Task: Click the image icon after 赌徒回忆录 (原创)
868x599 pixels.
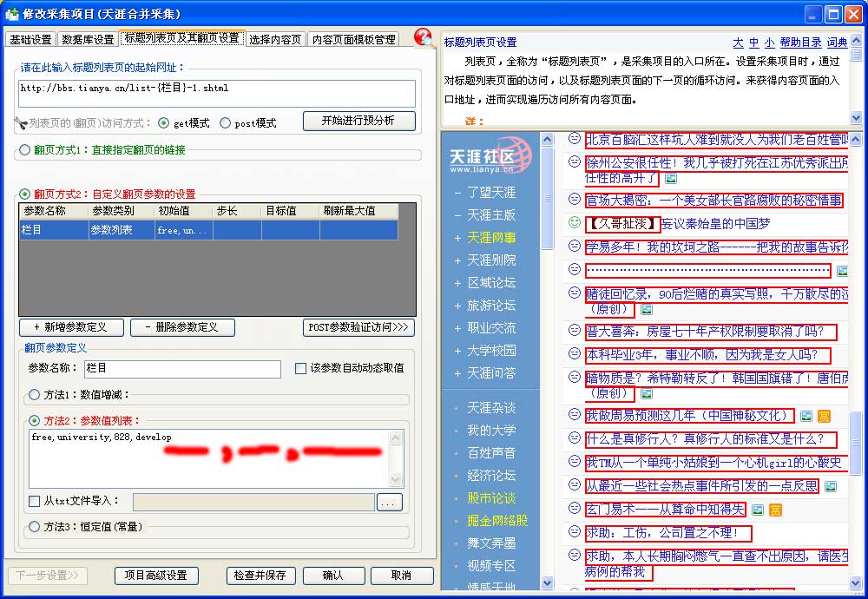Action: [x=646, y=309]
